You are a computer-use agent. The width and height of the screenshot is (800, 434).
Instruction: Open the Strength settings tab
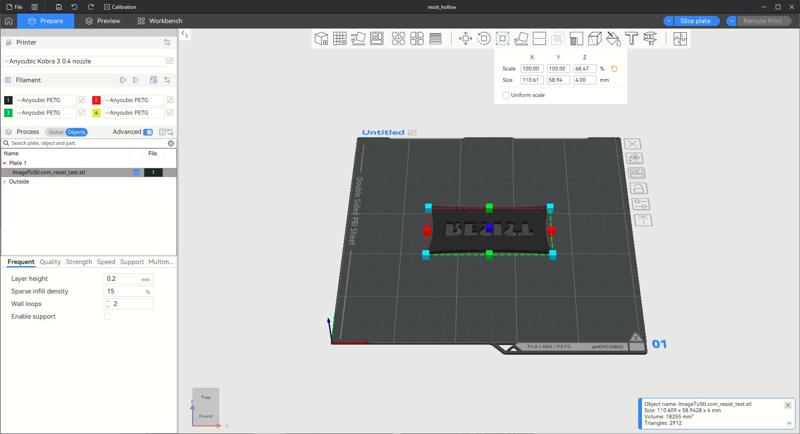[x=79, y=262]
